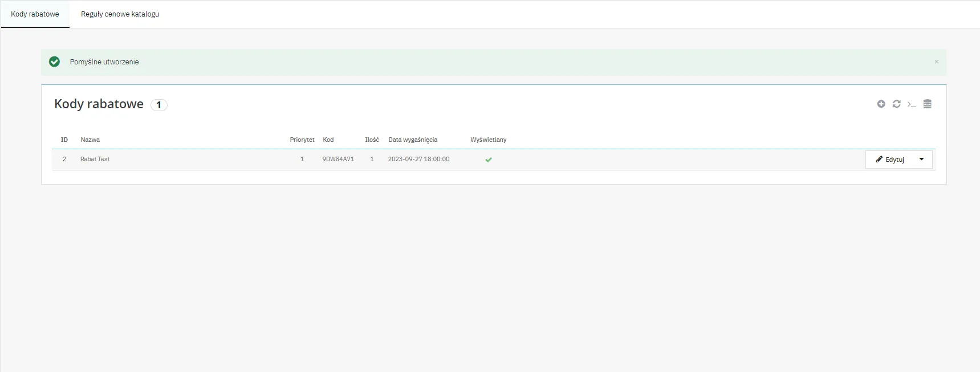Click the Data wygaśnięcia column header

413,140
